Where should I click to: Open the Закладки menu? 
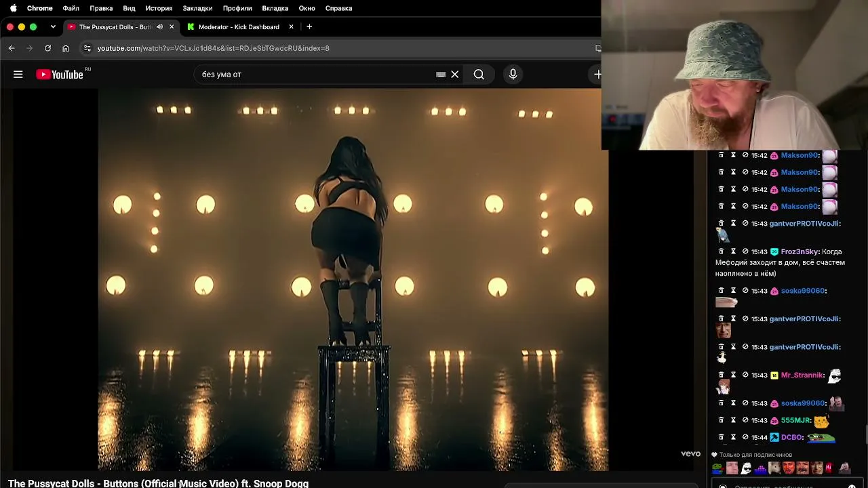[x=197, y=8]
